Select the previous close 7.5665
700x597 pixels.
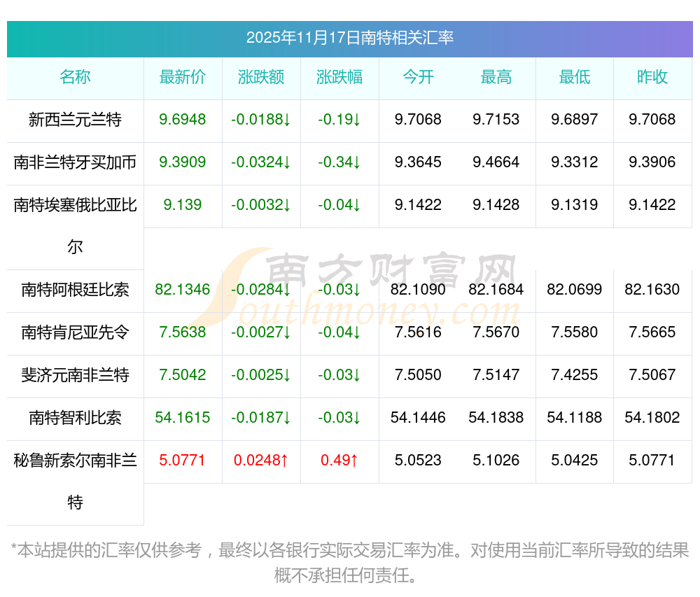pos(652,332)
